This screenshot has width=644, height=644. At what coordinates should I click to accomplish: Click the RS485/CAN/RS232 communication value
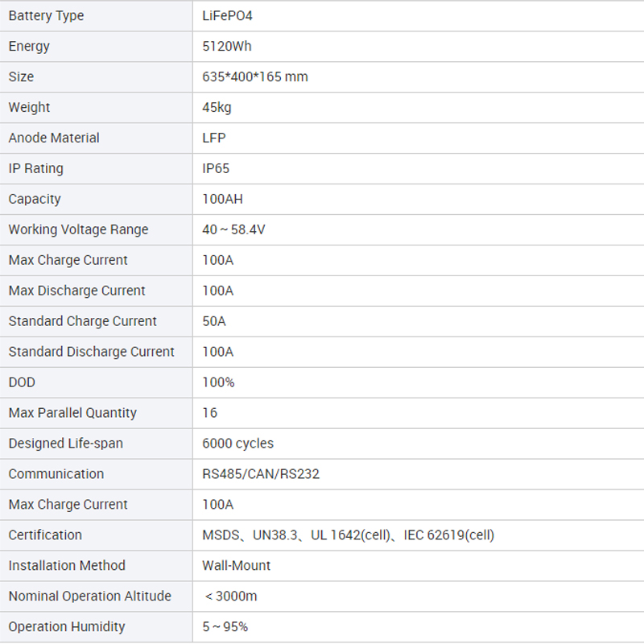click(x=261, y=474)
